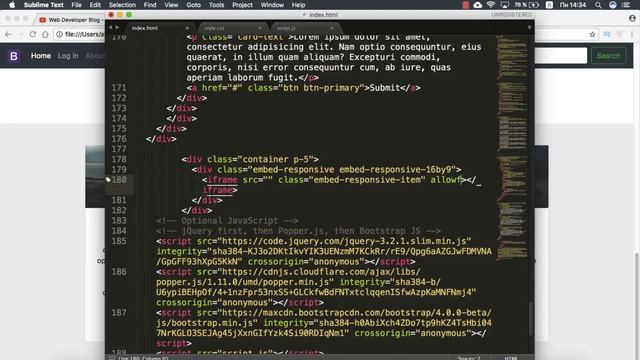The height and width of the screenshot is (360, 640).
Task: Reload the browser page
Action: 33,34
